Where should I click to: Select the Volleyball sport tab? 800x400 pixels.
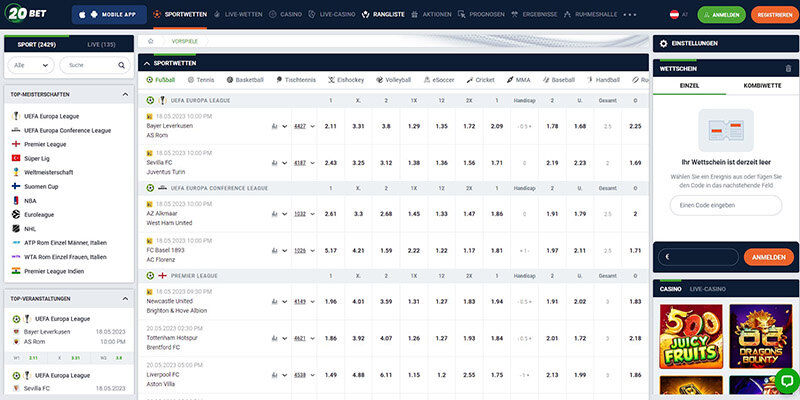pyautogui.click(x=393, y=80)
